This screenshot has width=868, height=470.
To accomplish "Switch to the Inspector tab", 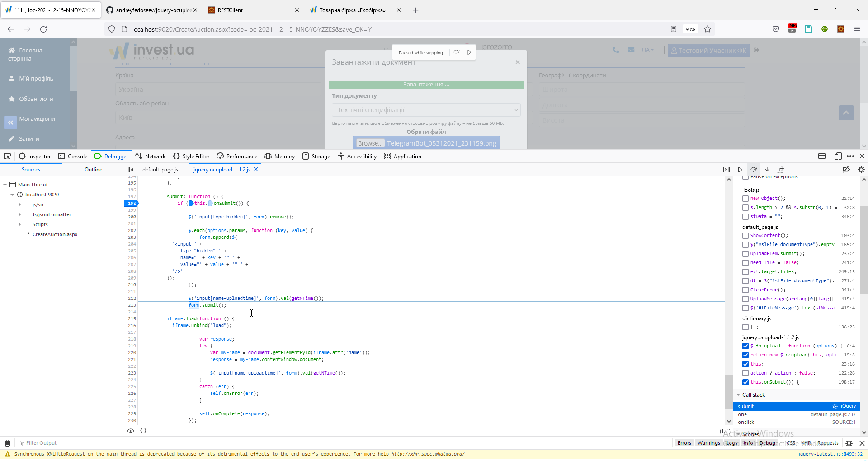I will tap(35, 156).
